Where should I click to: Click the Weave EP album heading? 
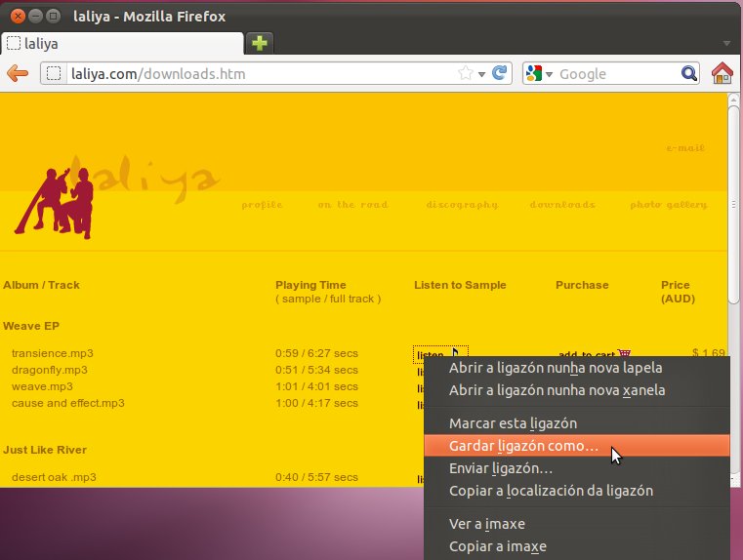tap(31, 326)
